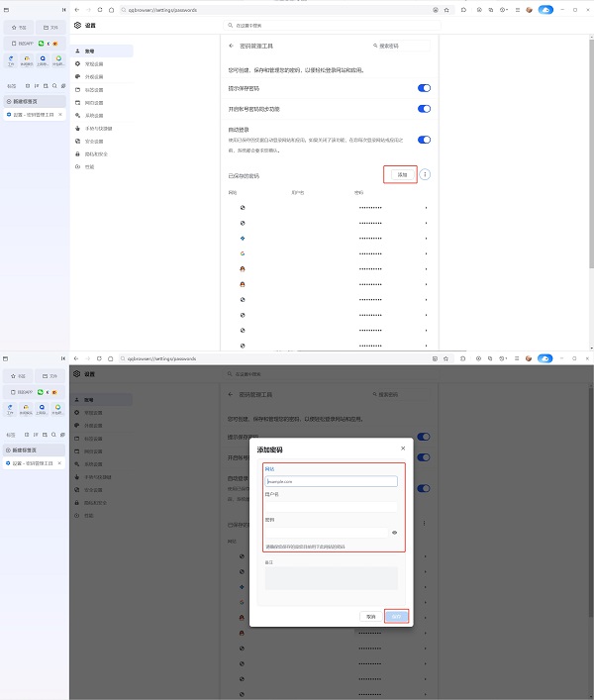Image resolution: width=594 pixels, height=700 pixels.
Task: Click the bookmark star in the lower window's address bar
Action: 445,358
